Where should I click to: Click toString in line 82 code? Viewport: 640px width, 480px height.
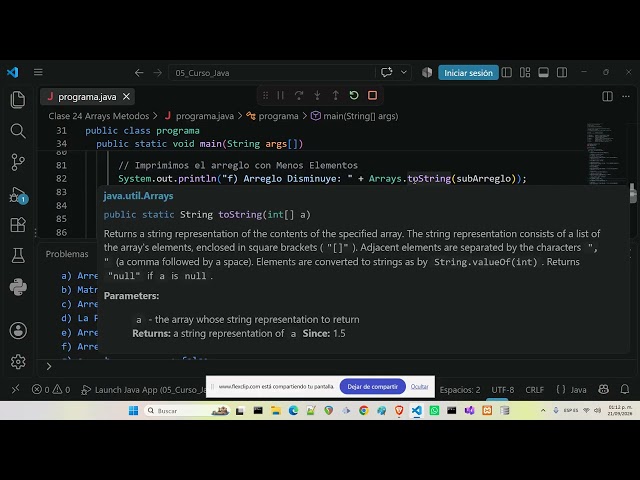pos(429,178)
